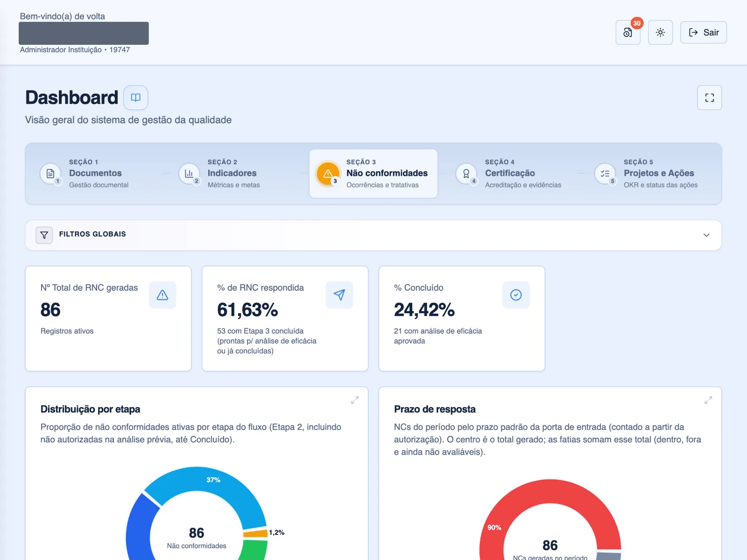This screenshot has height=560, width=747.
Task: Enter fullscreen mode for the dashboard
Action: tap(710, 98)
